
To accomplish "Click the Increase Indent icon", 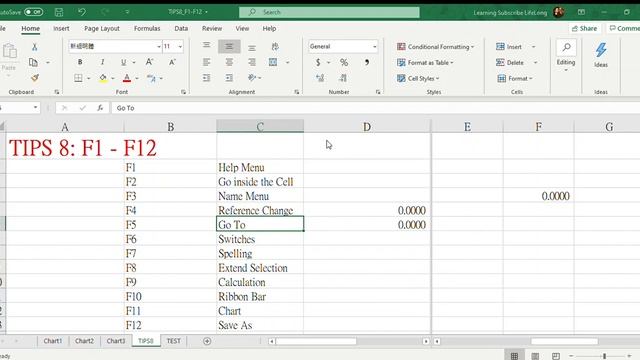I will point(229,78).
